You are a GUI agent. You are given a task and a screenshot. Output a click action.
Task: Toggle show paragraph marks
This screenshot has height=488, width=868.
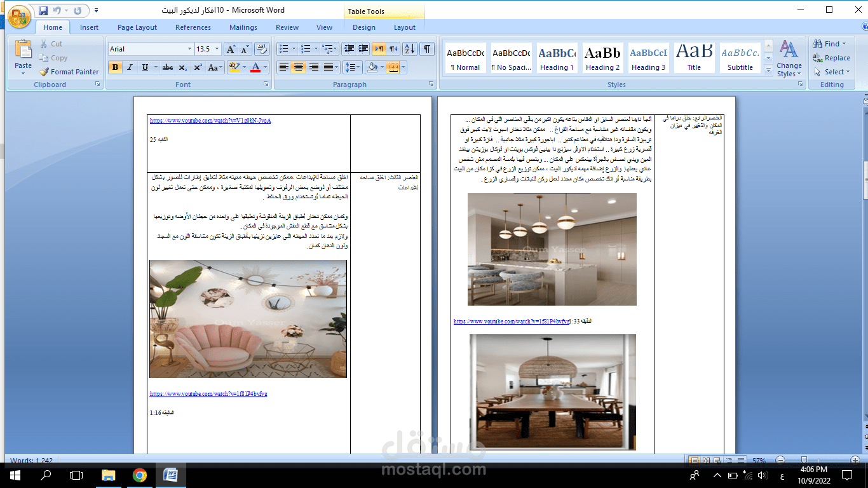pos(427,49)
